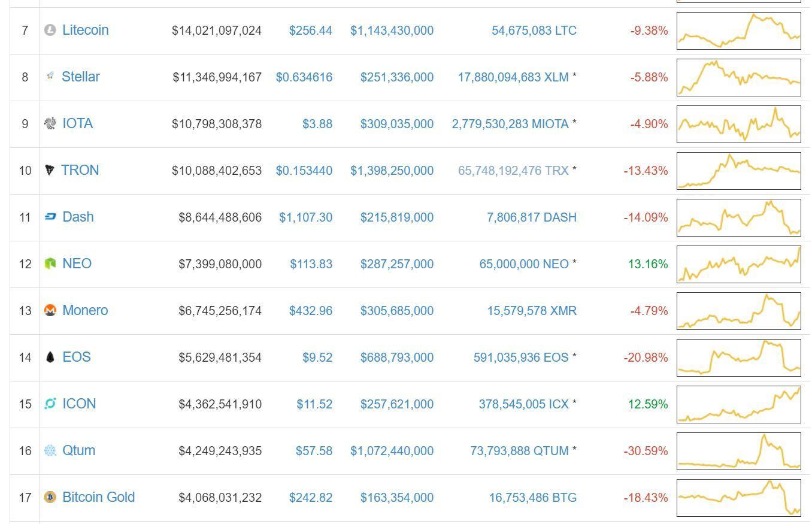Click the Stellar rocket icon

coord(51,76)
